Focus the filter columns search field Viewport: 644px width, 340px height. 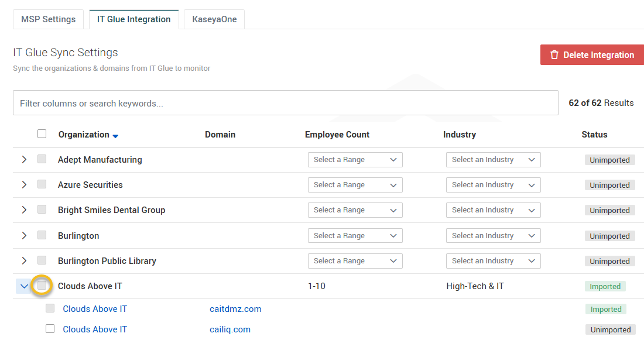285,103
